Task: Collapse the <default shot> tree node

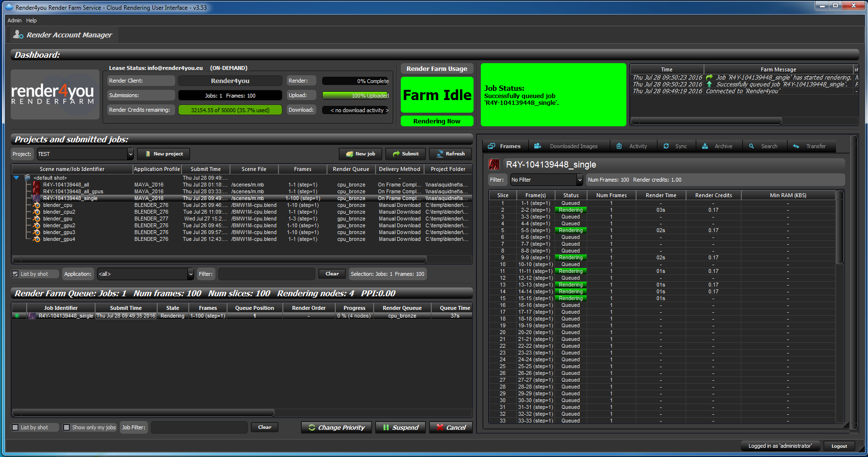Action: click(x=16, y=178)
